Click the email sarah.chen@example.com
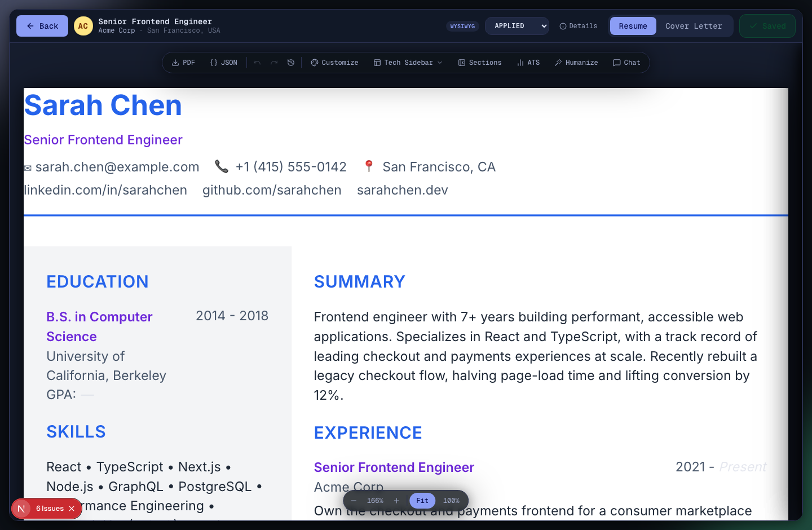Screen dimensions: 812x530 click(117, 167)
